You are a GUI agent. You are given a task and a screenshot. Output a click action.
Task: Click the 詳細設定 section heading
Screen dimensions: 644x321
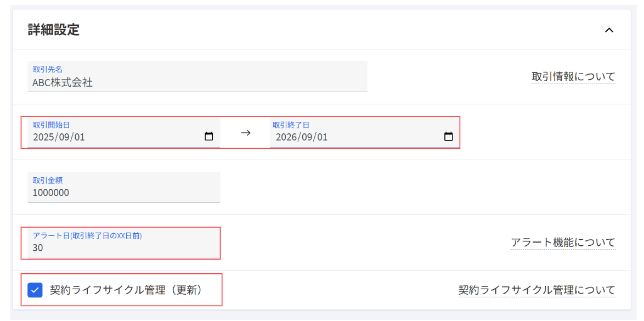coord(54,30)
